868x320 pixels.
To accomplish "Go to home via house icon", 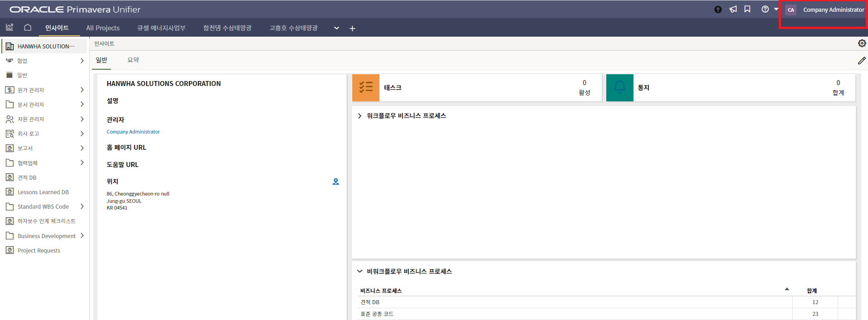I will coord(28,28).
